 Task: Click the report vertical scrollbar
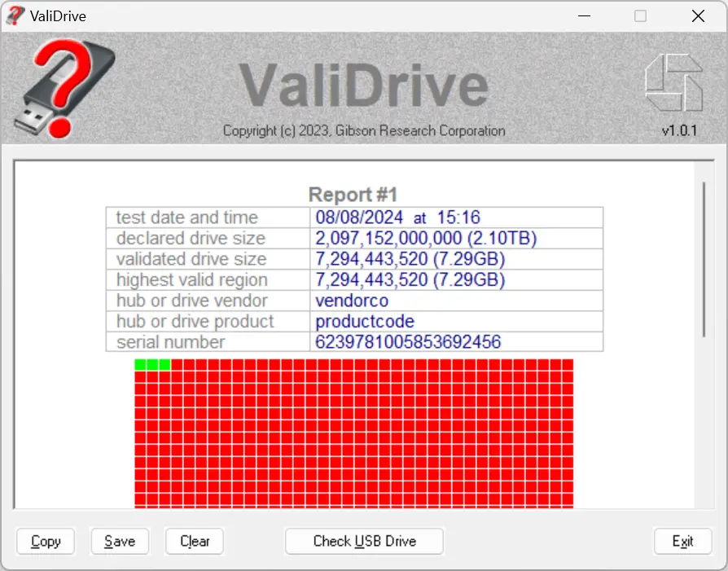click(x=704, y=260)
